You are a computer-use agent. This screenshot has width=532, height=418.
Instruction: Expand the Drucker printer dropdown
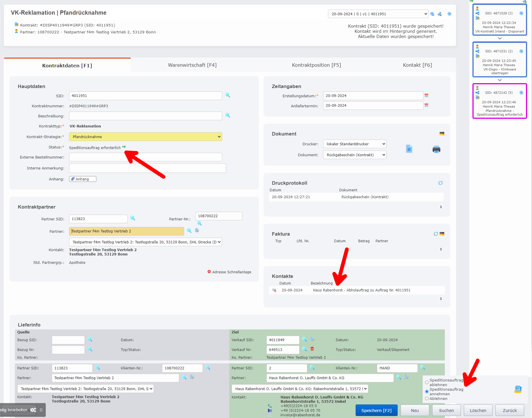(x=354, y=144)
